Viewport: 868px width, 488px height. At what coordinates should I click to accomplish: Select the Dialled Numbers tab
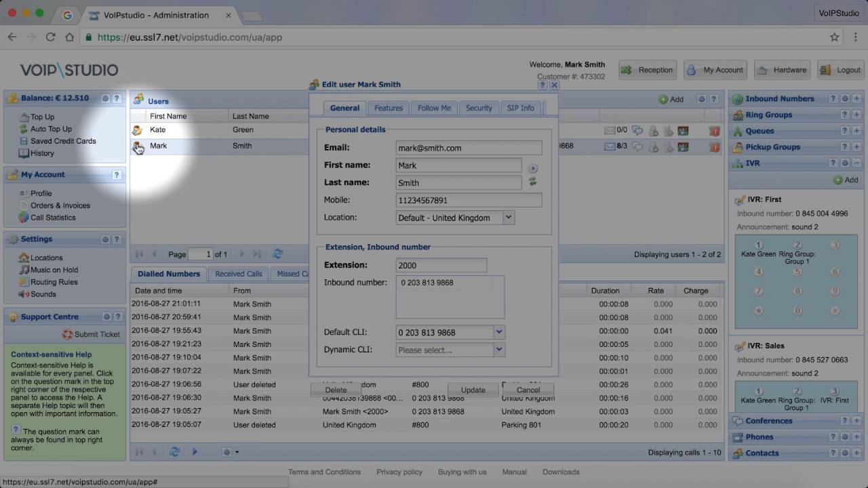coord(169,274)
